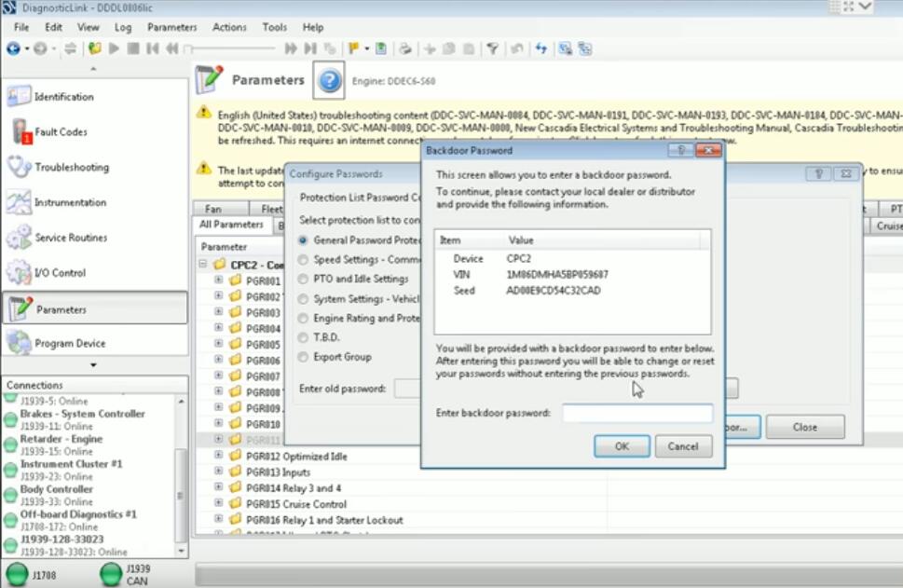The height and width of the screenshot is (588, 903).
Task: Expand the PGR001 folder
Action: coord(219,280)
